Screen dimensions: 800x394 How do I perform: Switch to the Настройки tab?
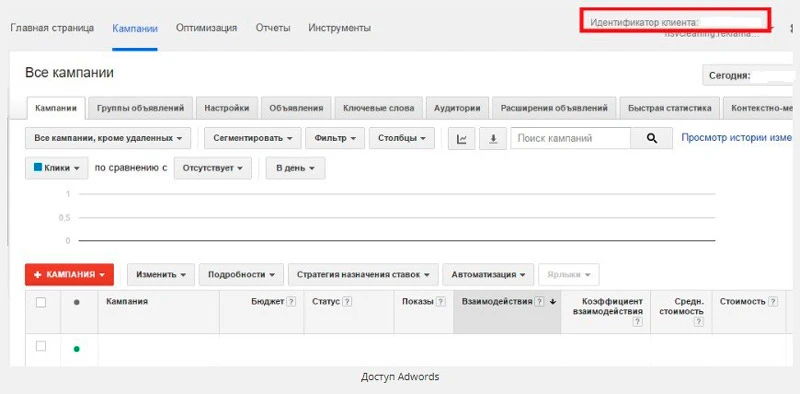coord(227,108)
